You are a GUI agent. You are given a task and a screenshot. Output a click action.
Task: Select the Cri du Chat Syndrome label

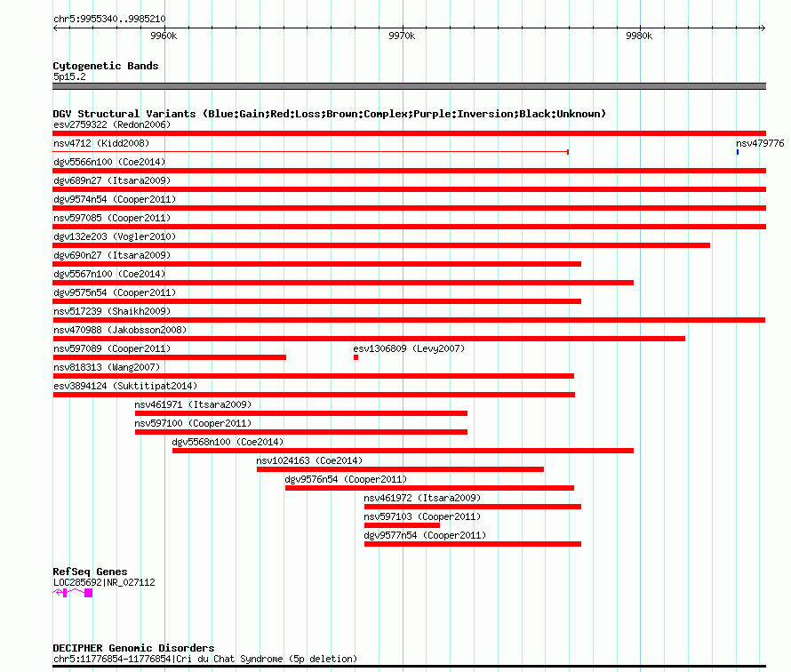[x=204, y=659]
